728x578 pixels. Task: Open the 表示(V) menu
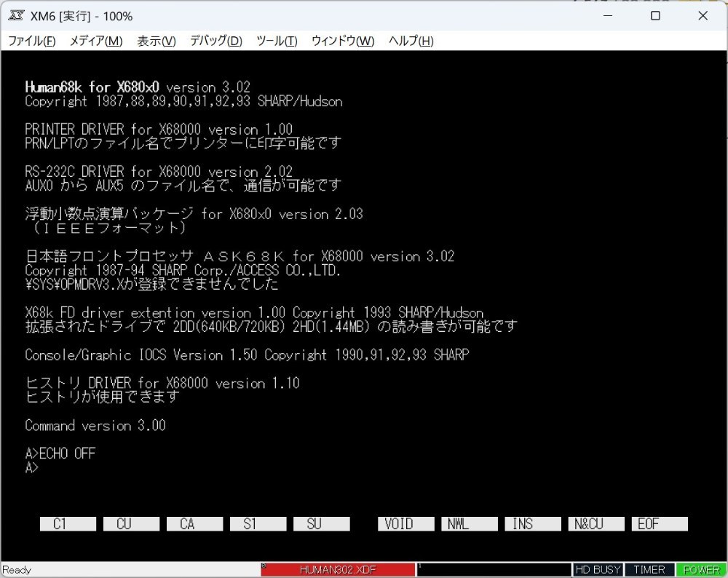pos(156,41)
